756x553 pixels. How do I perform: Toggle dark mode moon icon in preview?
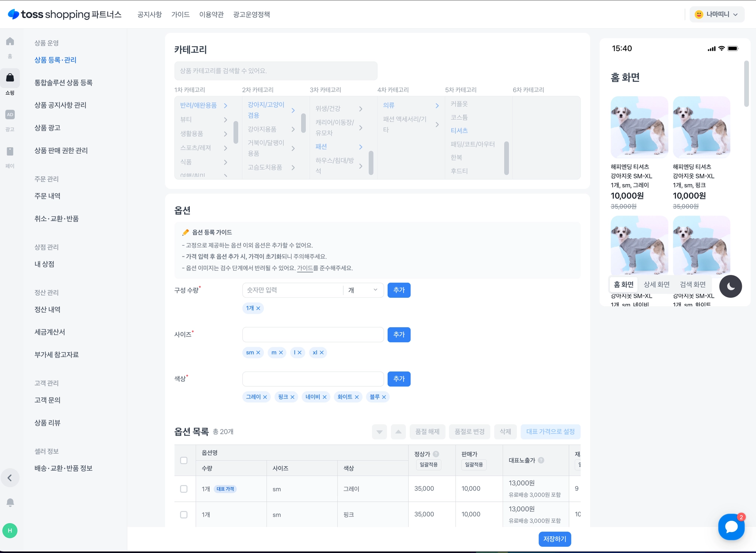coord(730,286)
